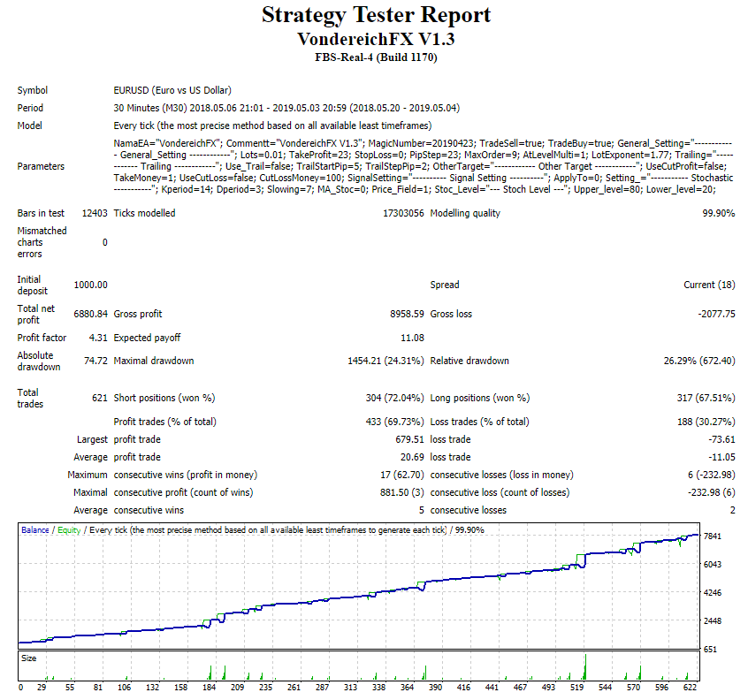Image resolution: width=748 pixels, height=700 pixels.
Task: Select symbol value "EURUSD (Euro vs US Dollar)"
Action: coord(172,90)
